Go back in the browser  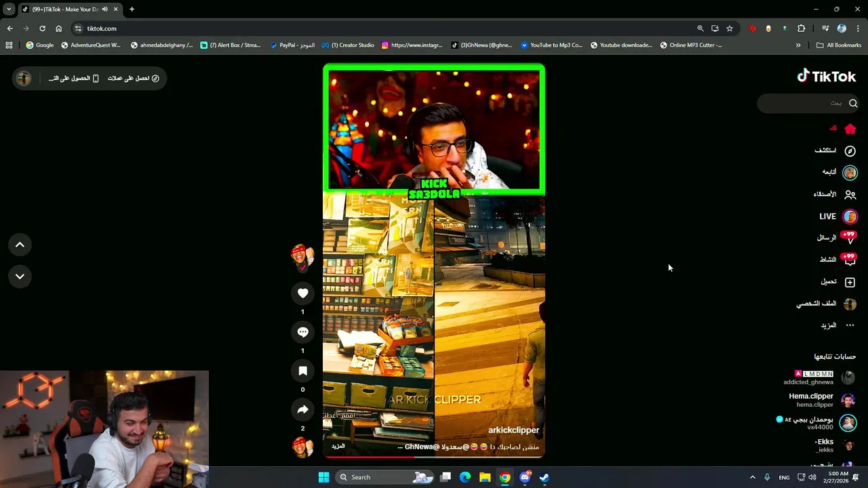tap(9, 28)
